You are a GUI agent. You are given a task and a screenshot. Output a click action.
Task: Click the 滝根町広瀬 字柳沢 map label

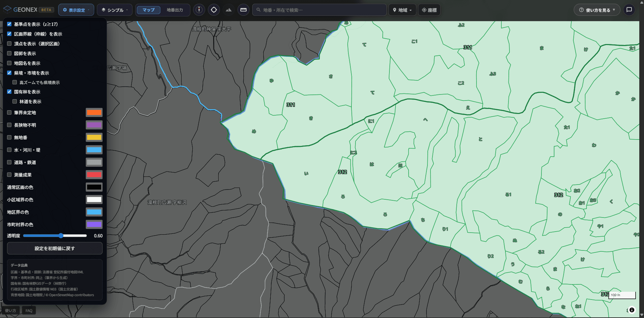pyautogui.click(x=167, y=202)
